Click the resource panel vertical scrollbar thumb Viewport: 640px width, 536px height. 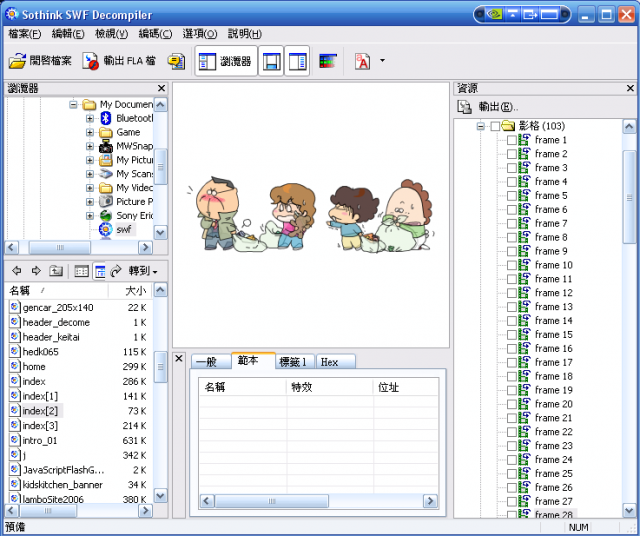coord(629,197)
